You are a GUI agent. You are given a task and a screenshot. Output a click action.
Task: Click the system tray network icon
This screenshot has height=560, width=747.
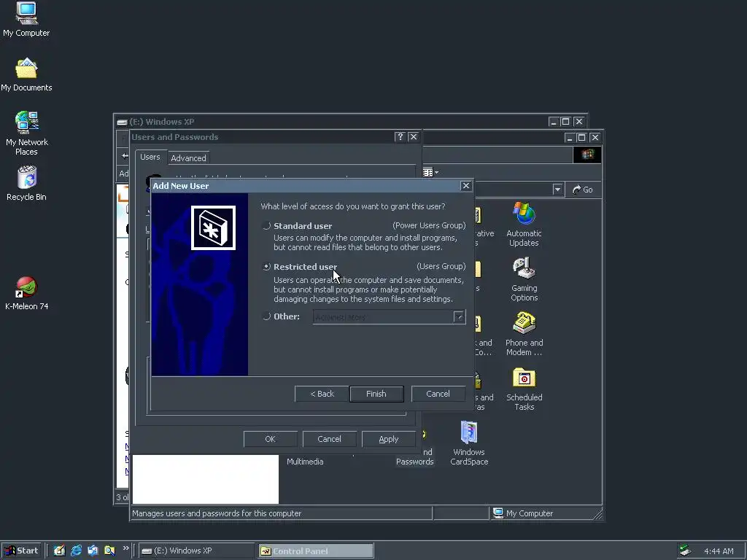click(x=685, y=551)
